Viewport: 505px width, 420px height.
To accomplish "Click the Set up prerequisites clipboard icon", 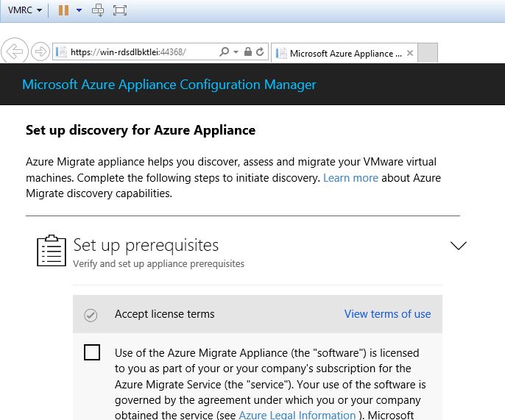I will [x=52, y=251].
